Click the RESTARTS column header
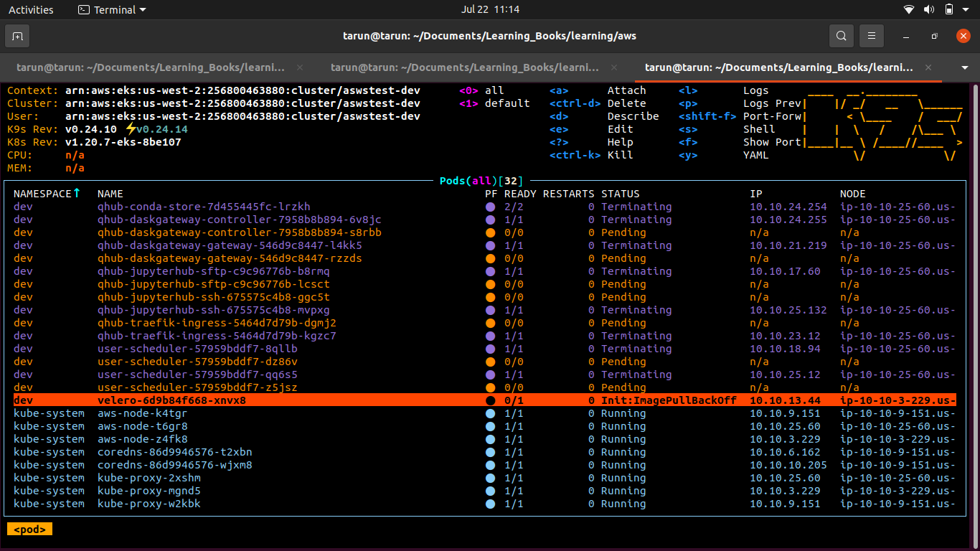This screenshot has width=980, height=551. [569, 194]
